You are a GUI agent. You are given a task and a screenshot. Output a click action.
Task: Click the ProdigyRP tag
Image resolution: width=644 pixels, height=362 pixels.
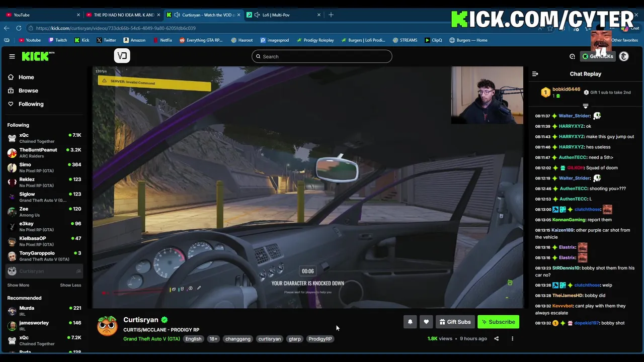[320, 339]
